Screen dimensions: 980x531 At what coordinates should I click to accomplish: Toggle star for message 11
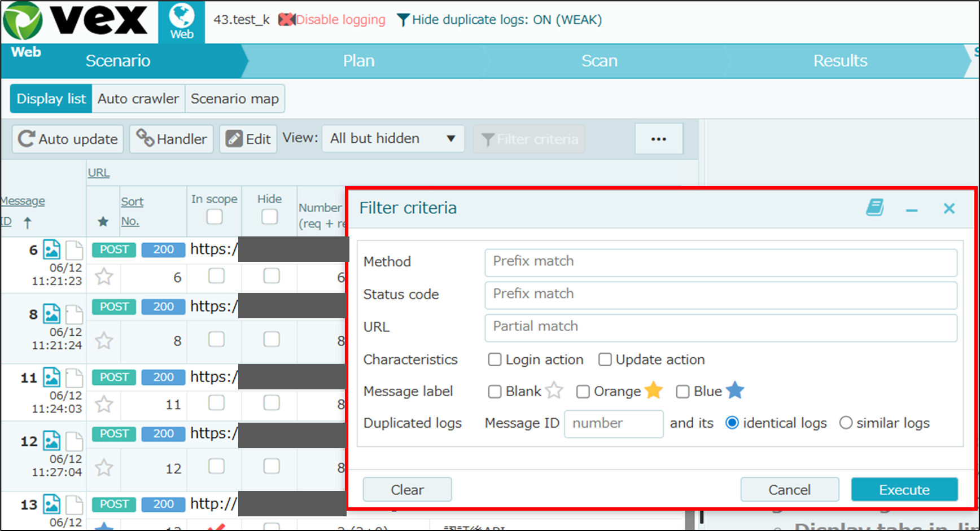pos(104,404)
